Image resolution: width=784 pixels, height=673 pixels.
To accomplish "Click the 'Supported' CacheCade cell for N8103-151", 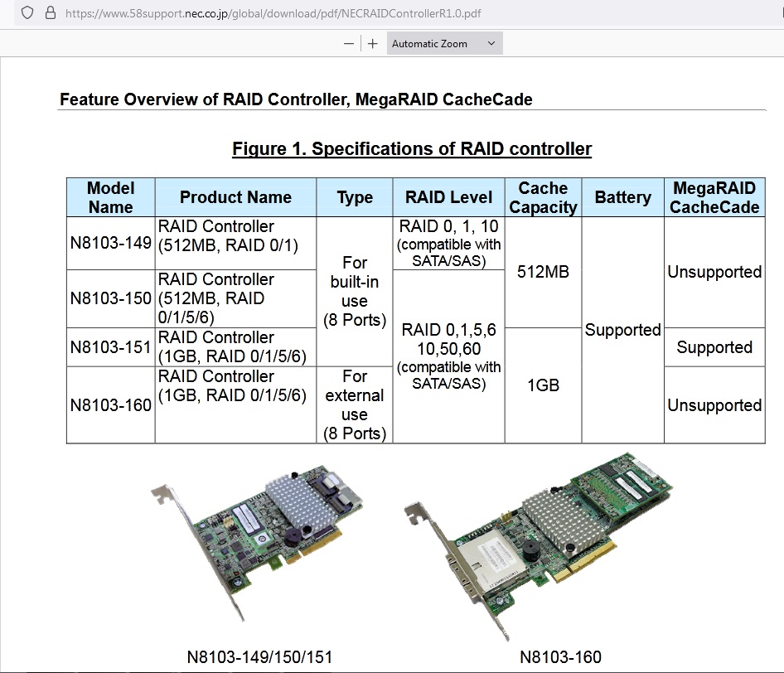I will [714, 347].
